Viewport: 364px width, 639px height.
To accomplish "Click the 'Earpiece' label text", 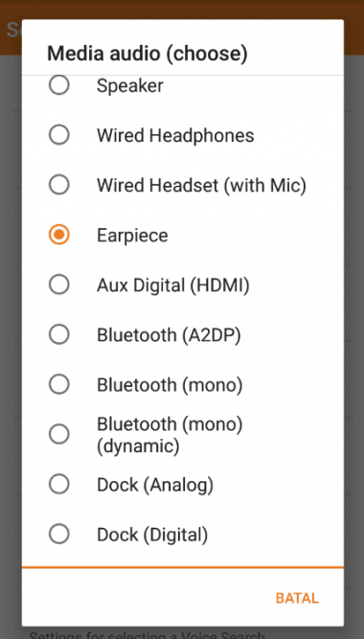I will 132,236.
